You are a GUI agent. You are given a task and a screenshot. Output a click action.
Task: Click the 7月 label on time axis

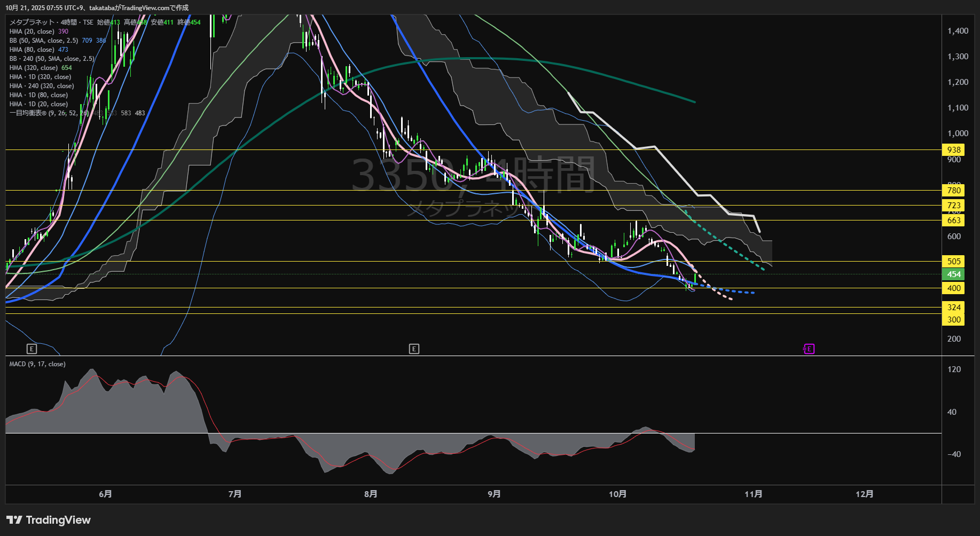[234, 494]
